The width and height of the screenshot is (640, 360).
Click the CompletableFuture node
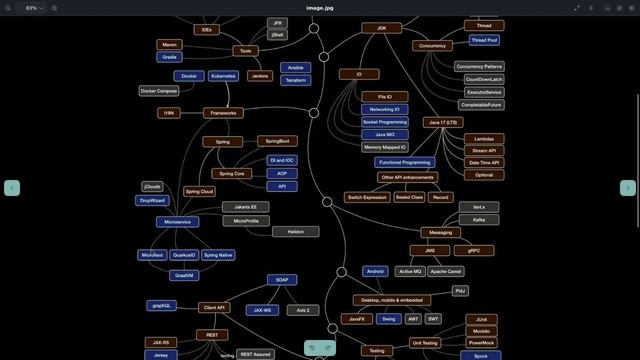[481, 105]
